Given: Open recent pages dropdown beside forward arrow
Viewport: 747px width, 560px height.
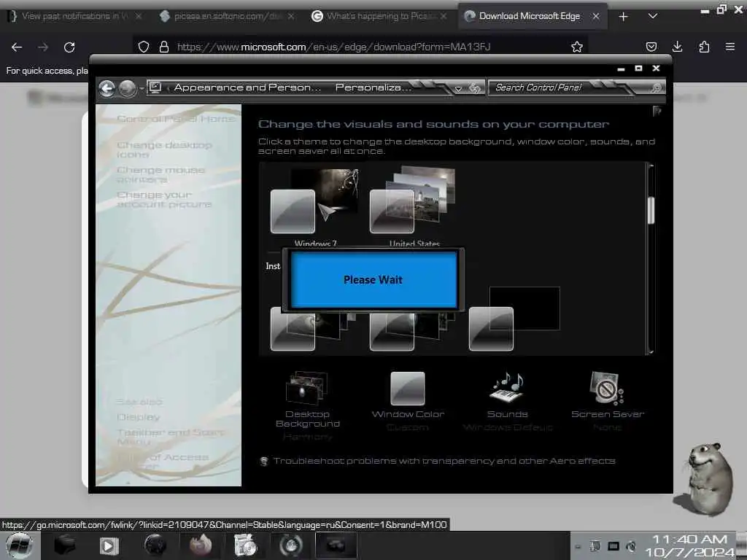Looking at the screenshot, I should (142, 88).
